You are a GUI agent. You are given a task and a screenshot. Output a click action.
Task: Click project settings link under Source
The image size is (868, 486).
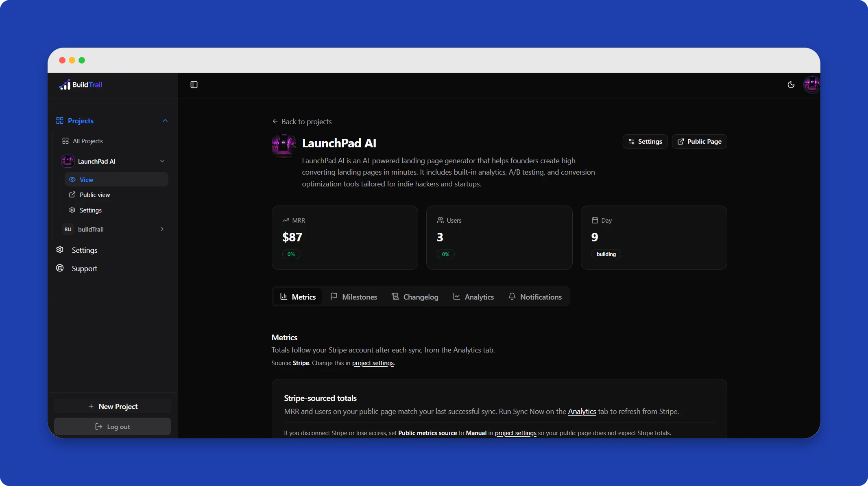click(x=373, y=363)
